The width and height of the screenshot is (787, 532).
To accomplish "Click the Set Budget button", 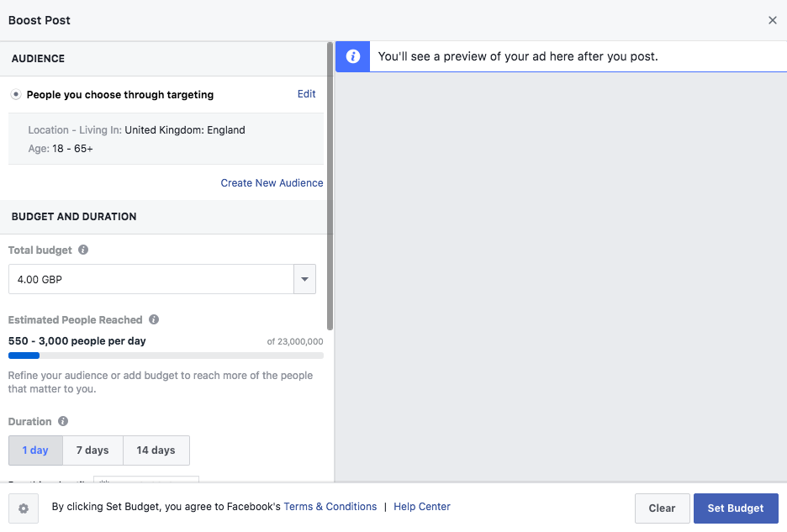I will [x=735, y=508].
